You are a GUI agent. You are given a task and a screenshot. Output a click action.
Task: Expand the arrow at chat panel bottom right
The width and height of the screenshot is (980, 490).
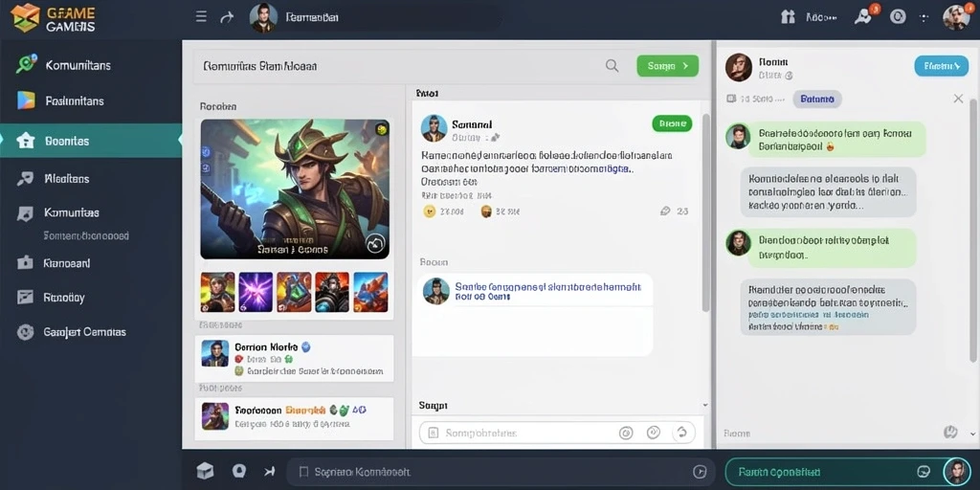point(972,433)
